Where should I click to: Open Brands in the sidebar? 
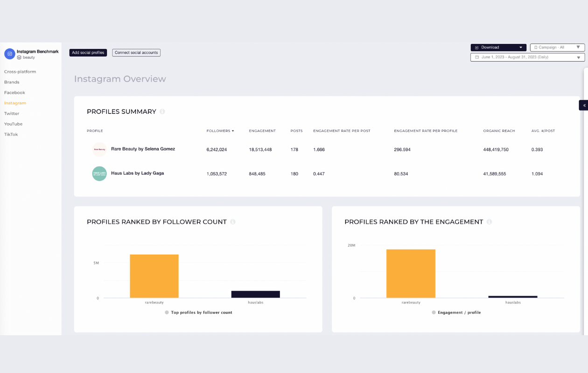[12, 82]
